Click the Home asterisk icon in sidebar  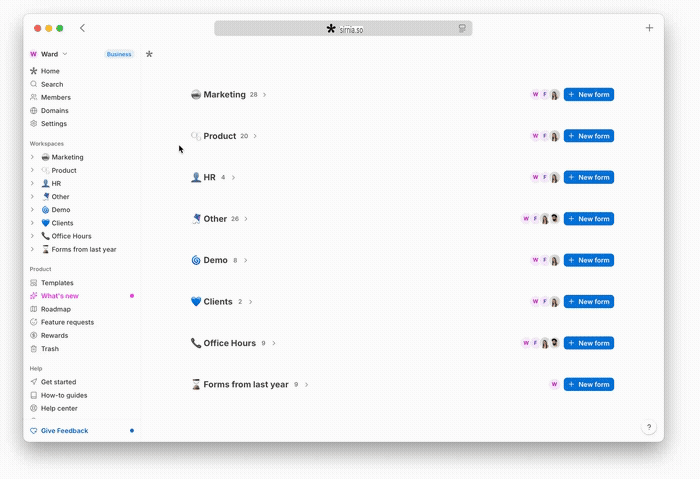[x=33, y=71]
